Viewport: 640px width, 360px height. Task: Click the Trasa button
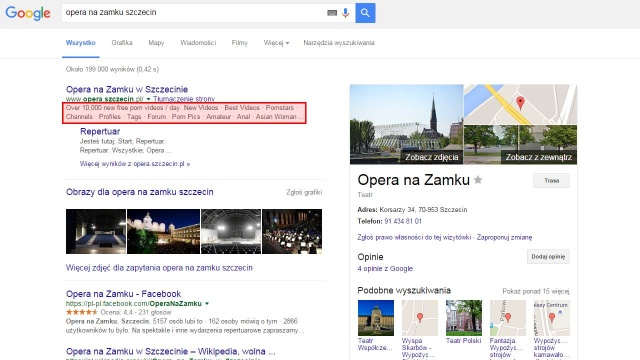click(551, 180)
